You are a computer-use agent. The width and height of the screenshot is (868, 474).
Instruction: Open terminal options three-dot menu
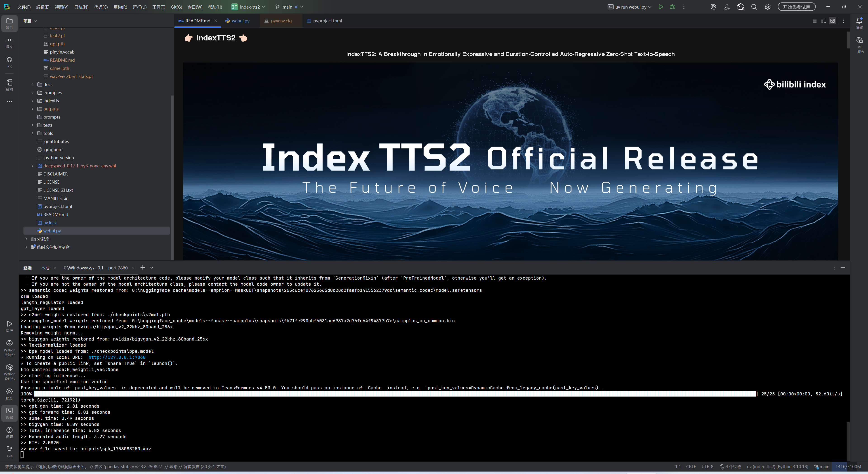pyautogui.click(x=834, y=268)
